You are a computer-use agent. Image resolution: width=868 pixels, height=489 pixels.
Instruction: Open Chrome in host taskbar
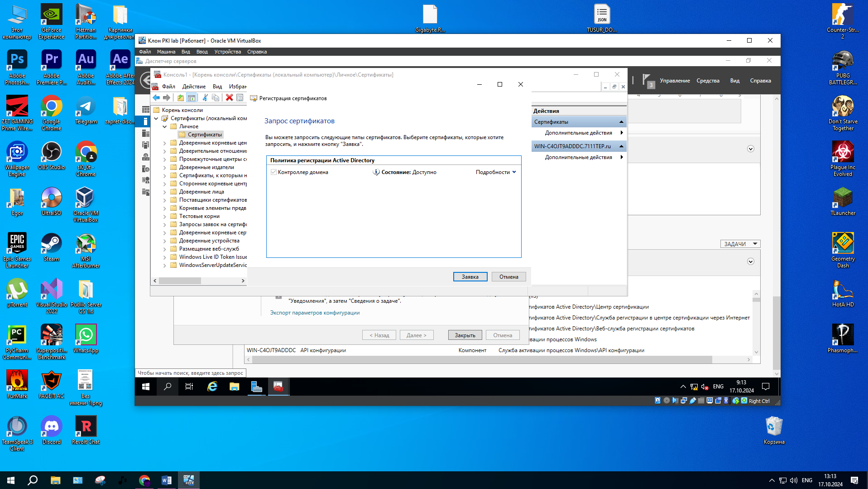coord(144,480)
